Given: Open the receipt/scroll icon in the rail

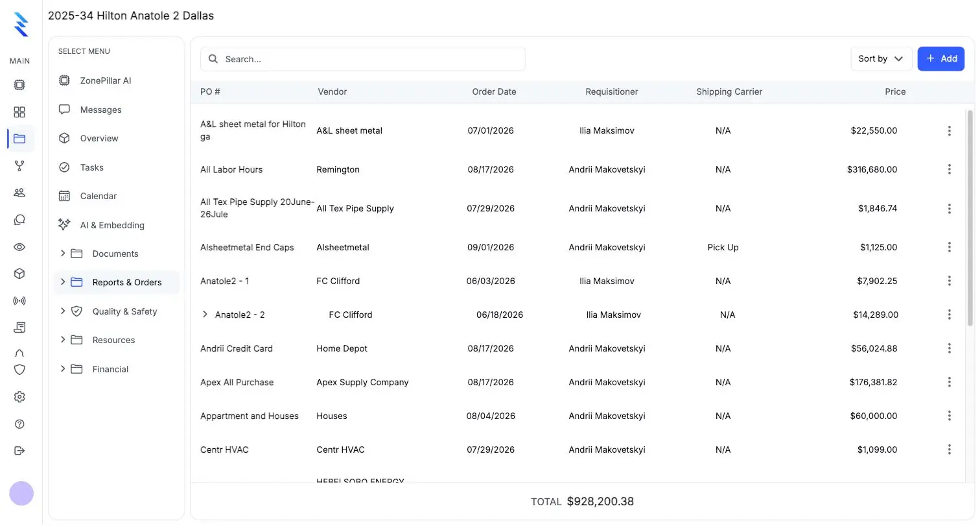Looking at the screenshot, I should coord(19,328).
